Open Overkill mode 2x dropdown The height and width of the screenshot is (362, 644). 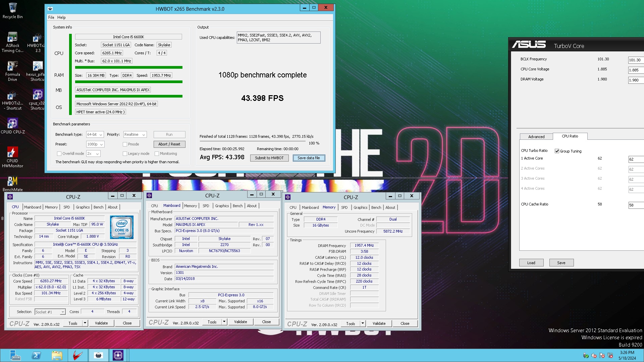93,154
